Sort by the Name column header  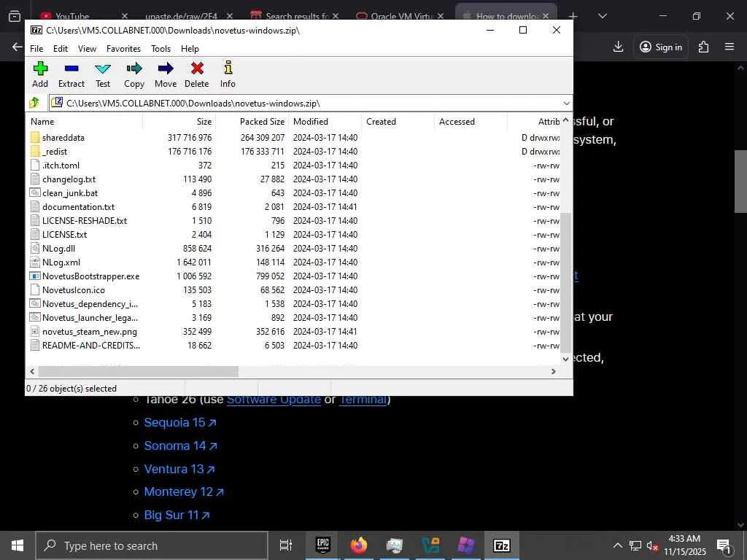click(85, 122)
